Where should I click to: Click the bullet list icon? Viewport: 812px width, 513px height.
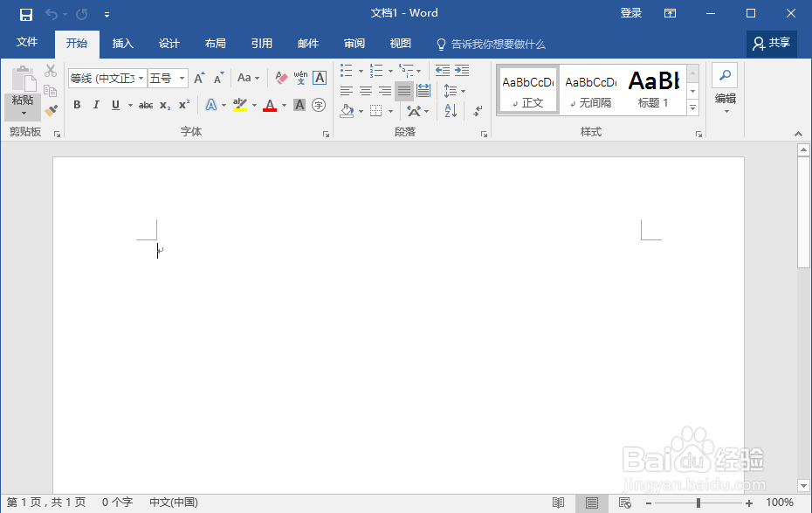347,71
